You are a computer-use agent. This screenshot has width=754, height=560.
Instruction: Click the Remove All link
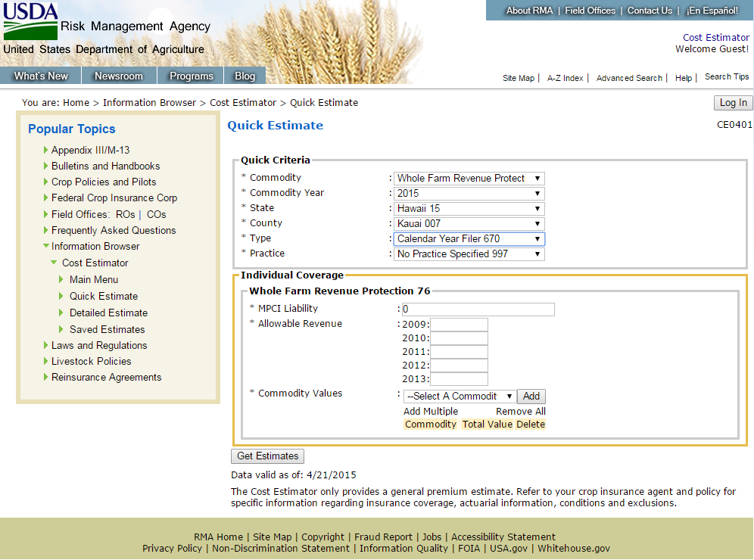click(521, 412)
